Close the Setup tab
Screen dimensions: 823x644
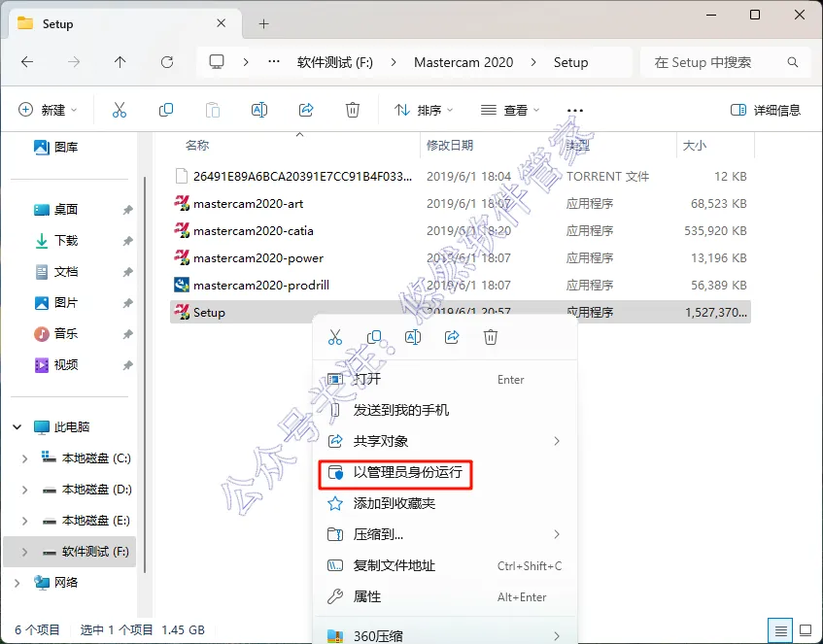coord(222,23)
